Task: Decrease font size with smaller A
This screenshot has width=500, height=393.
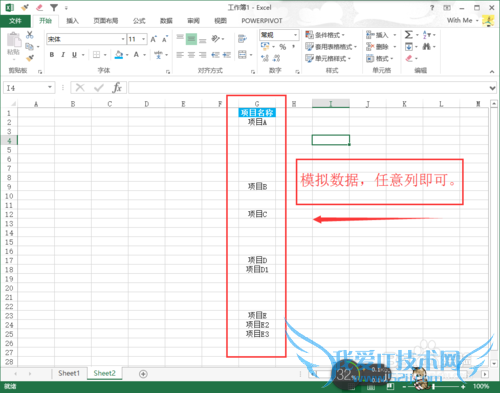Action: 165,39
